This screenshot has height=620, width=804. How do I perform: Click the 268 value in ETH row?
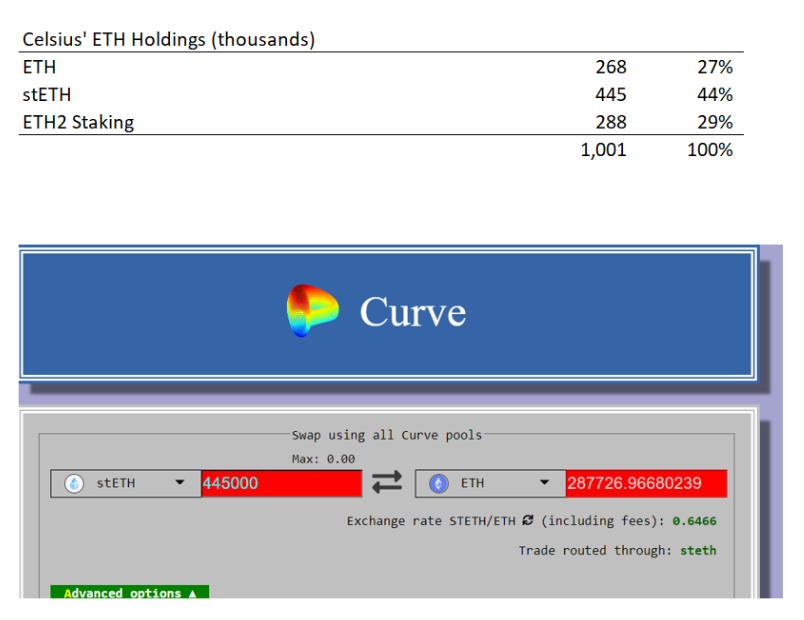(x=611, y=67)
